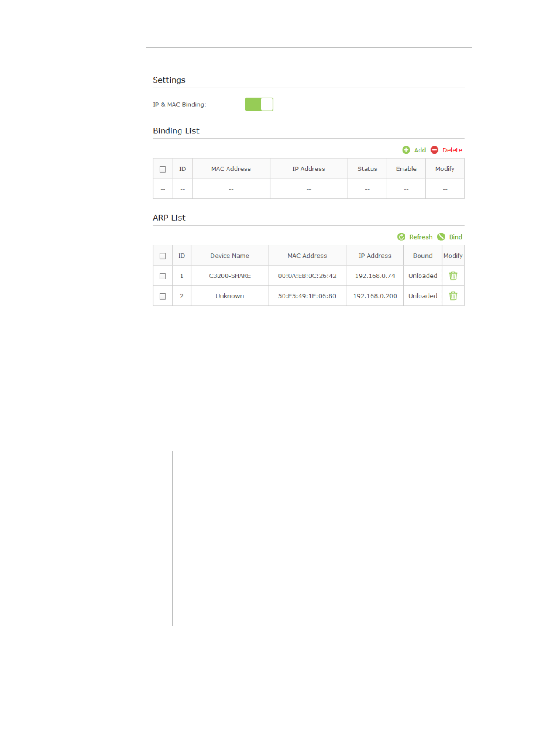Click the Status column header in Binding List
This screenshot has width=560, height=740.
pyautogui.click(x=367, y=169)
